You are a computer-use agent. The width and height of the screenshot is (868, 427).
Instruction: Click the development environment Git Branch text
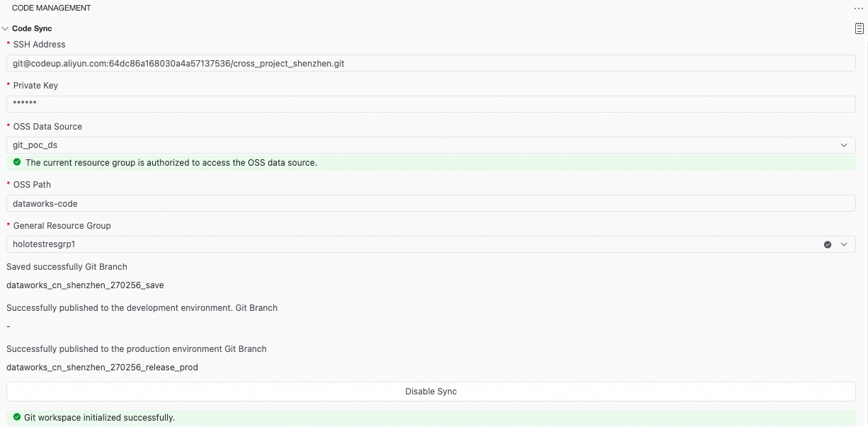pos(142,308)
